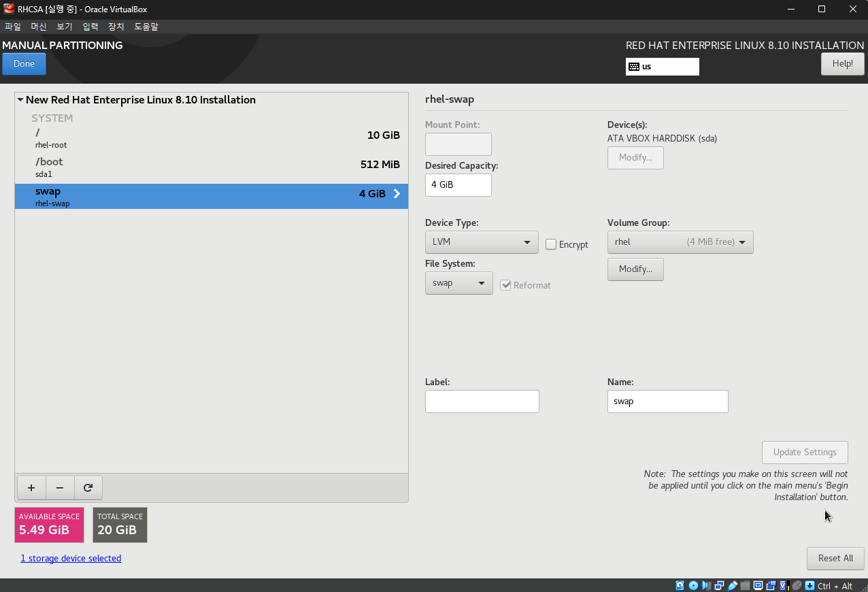Screen dimensions: 868x592
Task: Click the SYSTEM section heading
Action: click(52, 118)
